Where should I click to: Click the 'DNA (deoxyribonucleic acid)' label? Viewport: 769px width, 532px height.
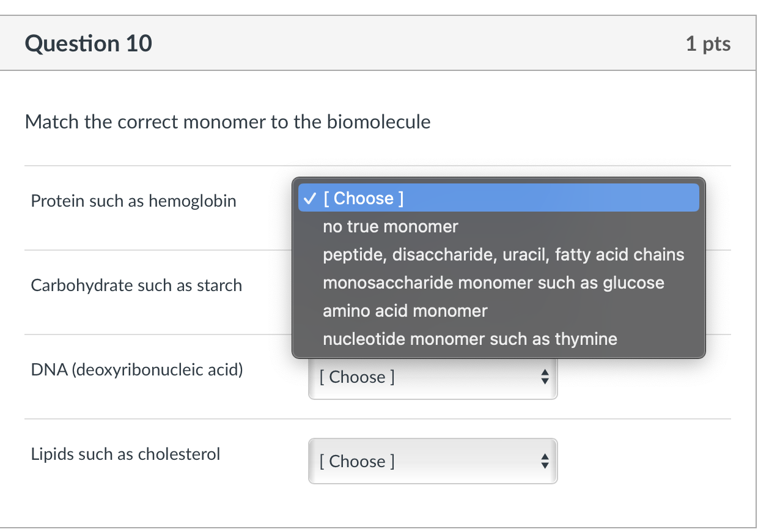(x=137, y=370)
